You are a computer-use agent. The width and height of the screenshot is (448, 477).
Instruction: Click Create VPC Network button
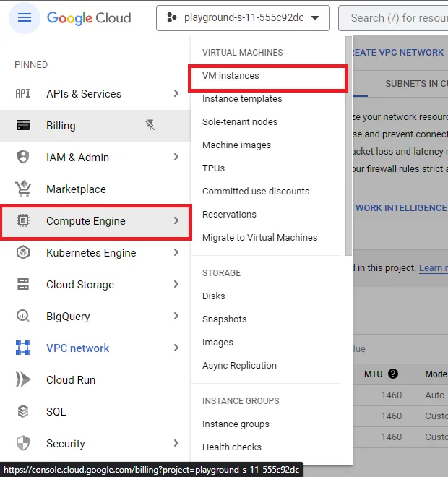click(x=398, y=52)
